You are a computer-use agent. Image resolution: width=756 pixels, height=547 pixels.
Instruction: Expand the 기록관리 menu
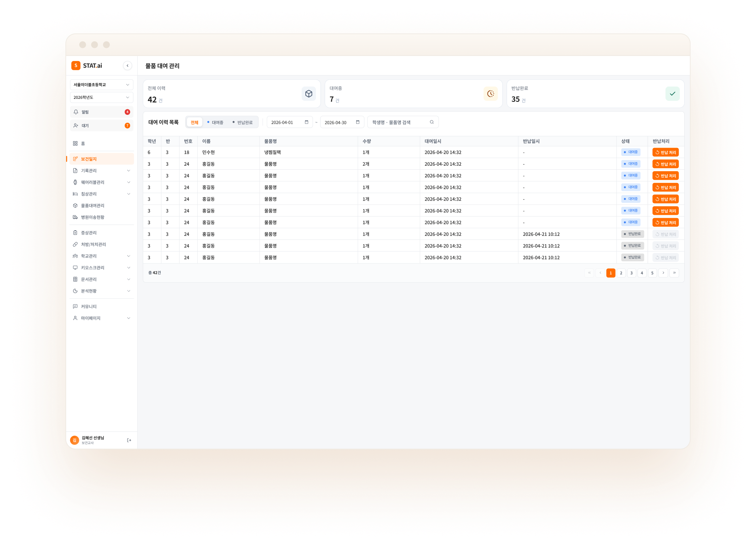coord(101,170)
